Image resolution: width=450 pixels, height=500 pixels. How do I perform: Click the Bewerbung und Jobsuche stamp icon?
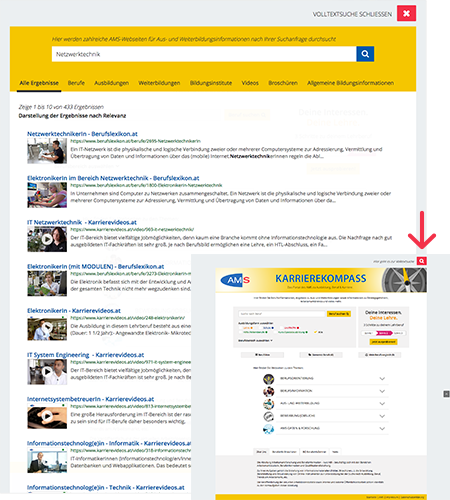tap(268, 416)
